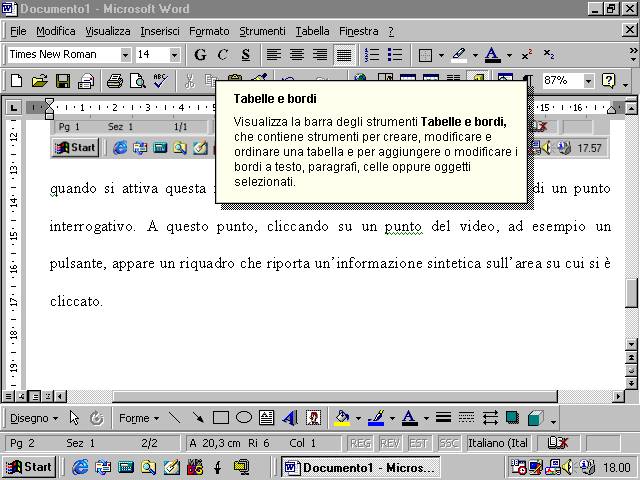Viewport: 640px width, 480px height.
Task: Toggle REG macro recording in the status bar
Action: click(x=360, y=443)
